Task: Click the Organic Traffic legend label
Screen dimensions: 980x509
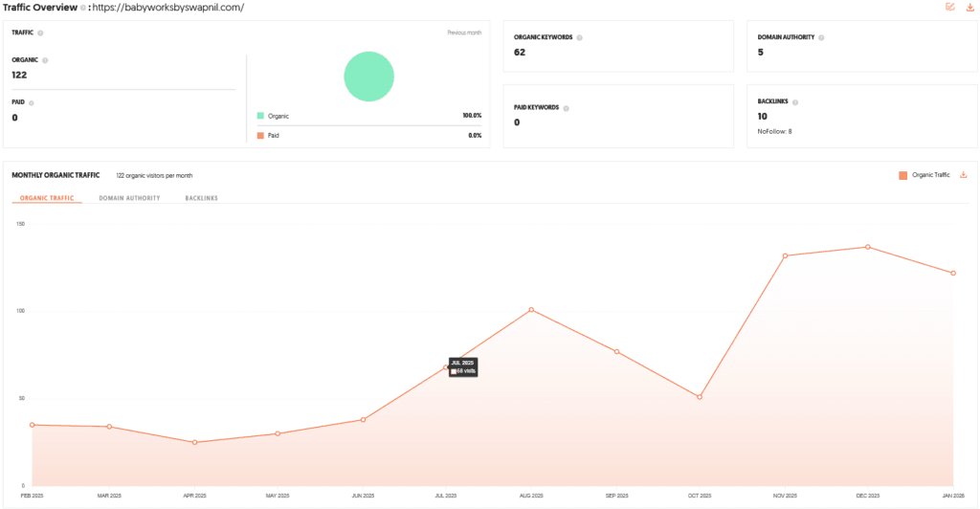Action: click(x=930, y=175)
